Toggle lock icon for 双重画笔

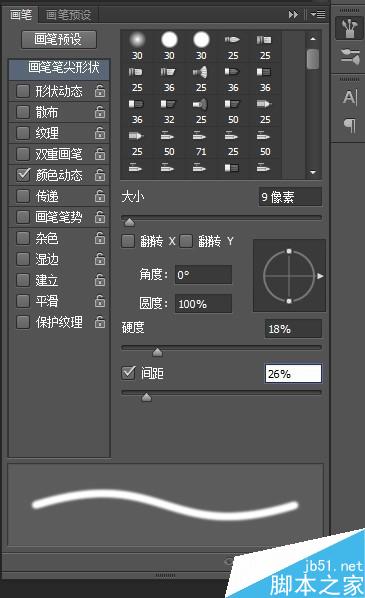click(x=100, y=154)
